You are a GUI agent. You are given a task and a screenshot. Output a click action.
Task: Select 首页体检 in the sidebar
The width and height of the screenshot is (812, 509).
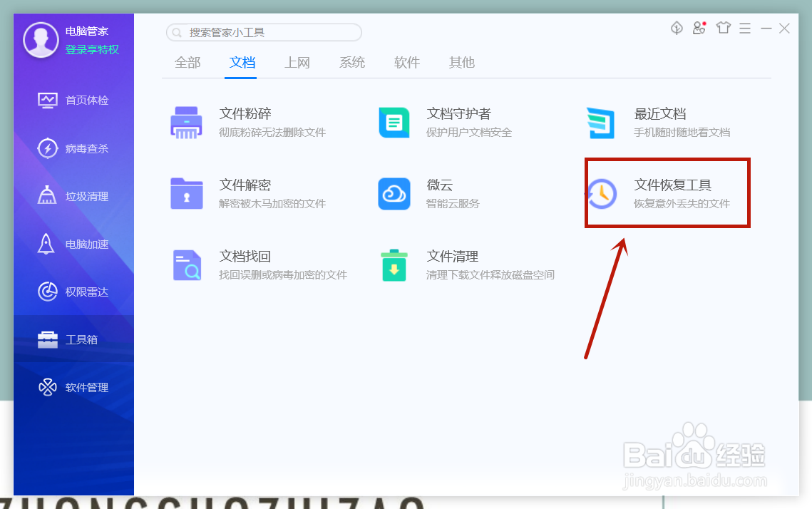tap(73, 100)
